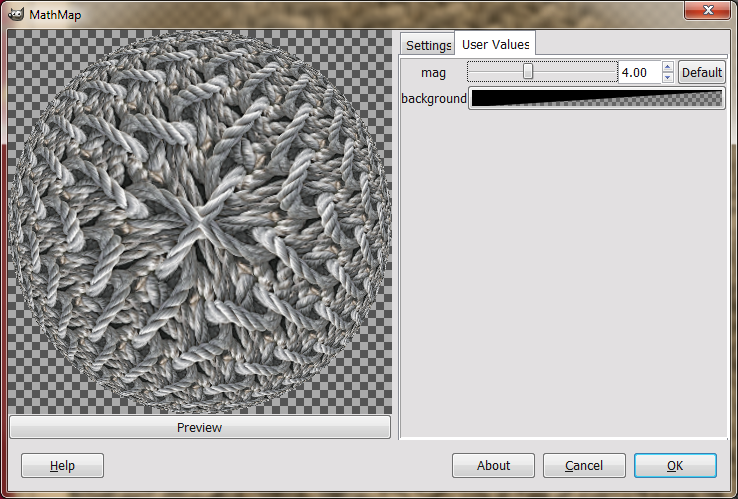This screenshot has height=499, width=738.
Task: Confirm with the OK button
Action: click(x=675, y=466)
